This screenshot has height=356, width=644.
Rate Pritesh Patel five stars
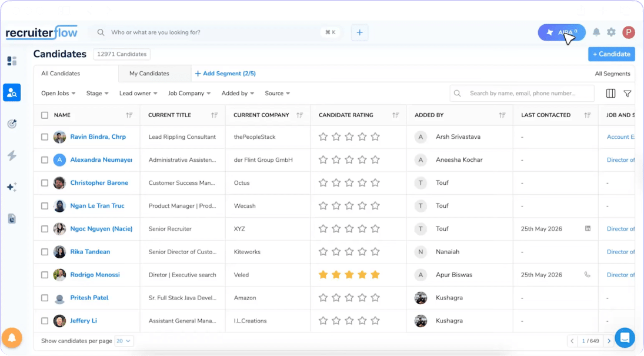click(375, 298)
